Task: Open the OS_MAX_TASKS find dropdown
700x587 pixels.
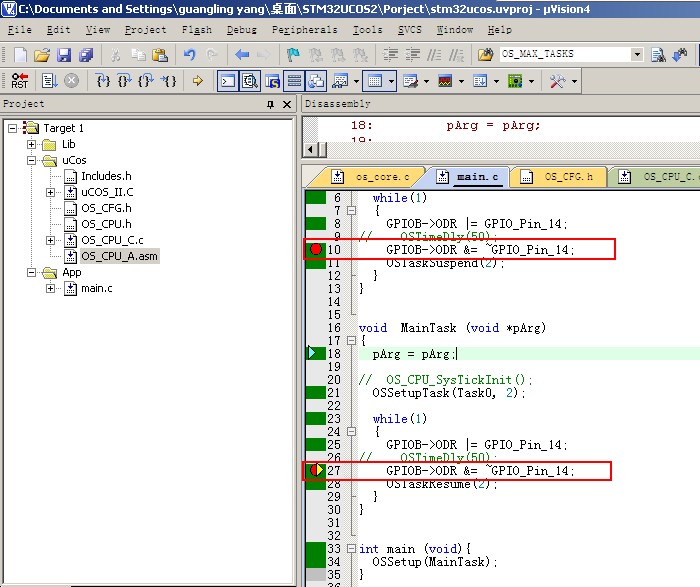Action: (636, 55)
